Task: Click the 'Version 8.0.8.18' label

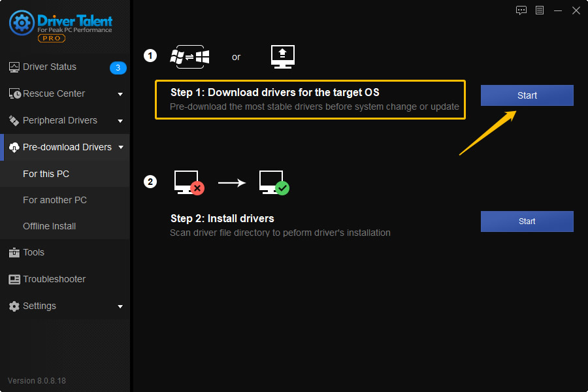Action: pyautogui.click(x=37, y=381)
